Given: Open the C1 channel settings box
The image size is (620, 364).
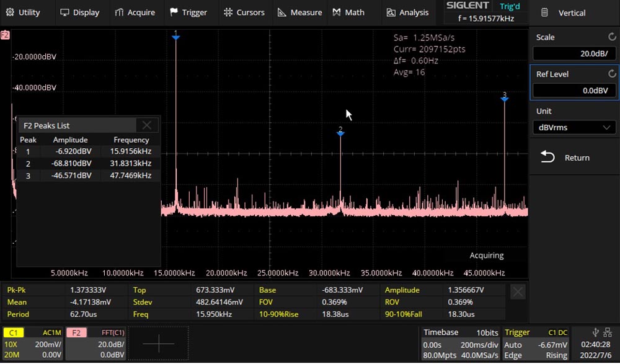Looking at the screenshot, I should tap(33, 344).
